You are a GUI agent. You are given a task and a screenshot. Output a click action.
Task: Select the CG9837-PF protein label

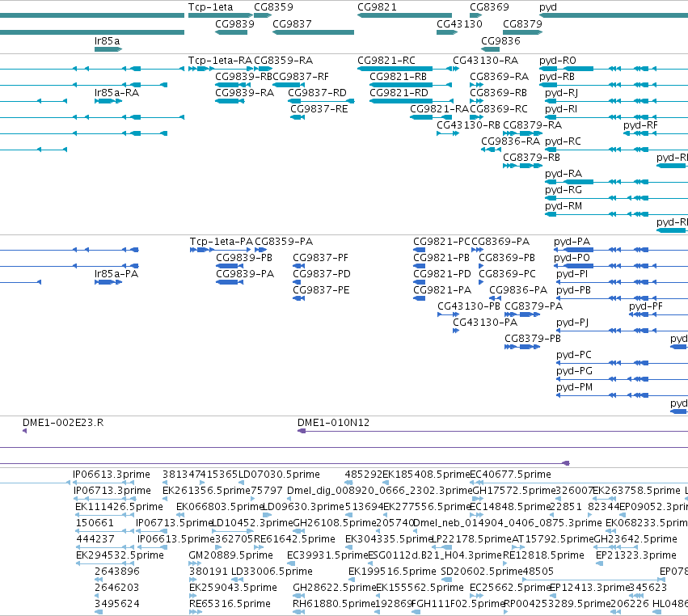click(321, 258)
